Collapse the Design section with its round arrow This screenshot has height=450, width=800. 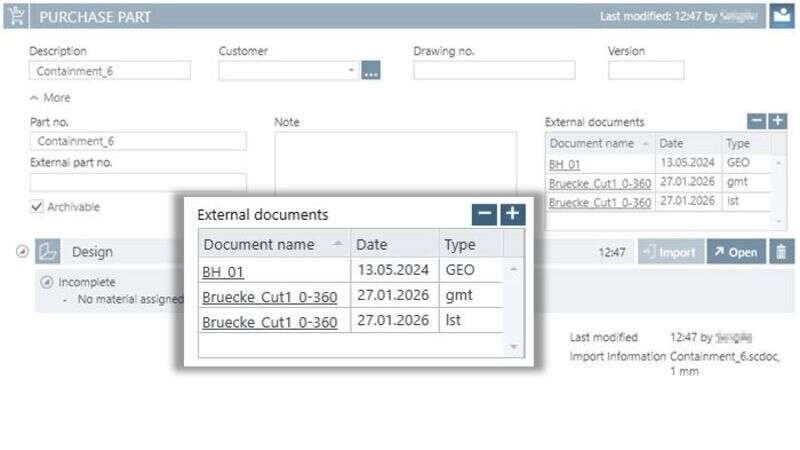click(x=21, y=252)
